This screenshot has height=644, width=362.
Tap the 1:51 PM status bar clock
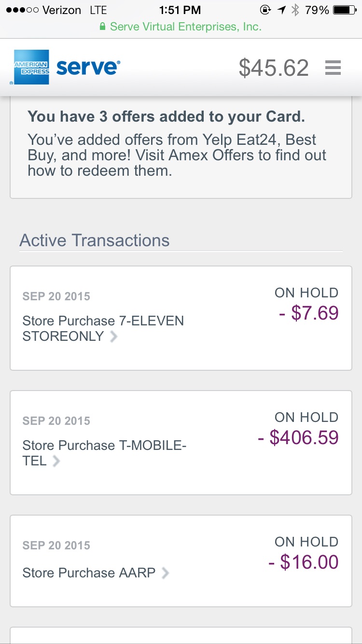[x=180, y=10]
